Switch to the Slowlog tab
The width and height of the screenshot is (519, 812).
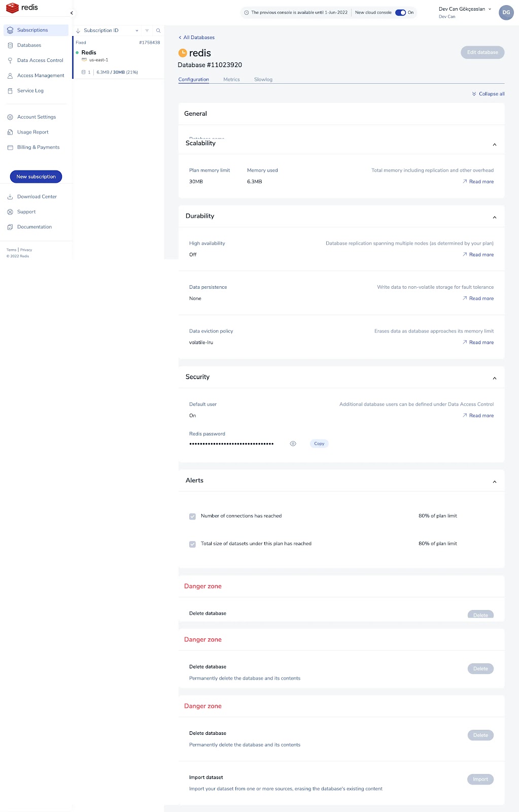[x=263, y=80]
